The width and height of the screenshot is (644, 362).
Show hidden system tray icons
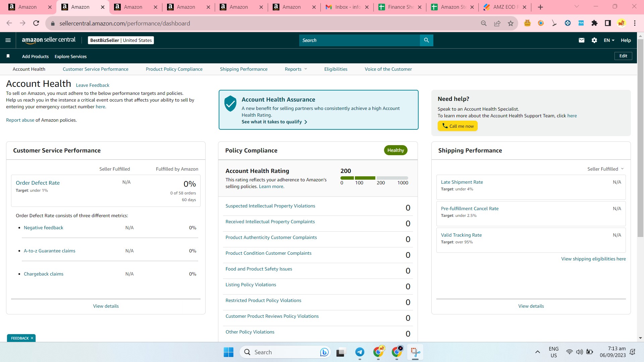pos(537,352)
